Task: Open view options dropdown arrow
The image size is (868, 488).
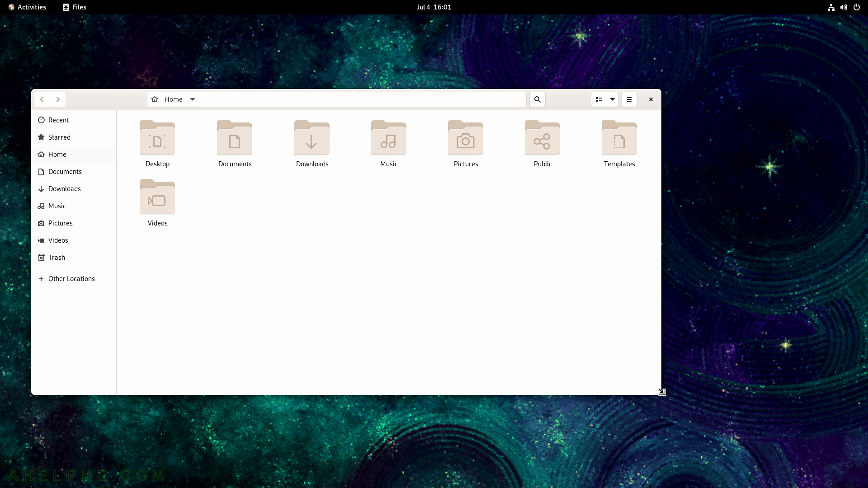Action: (613, 99)
